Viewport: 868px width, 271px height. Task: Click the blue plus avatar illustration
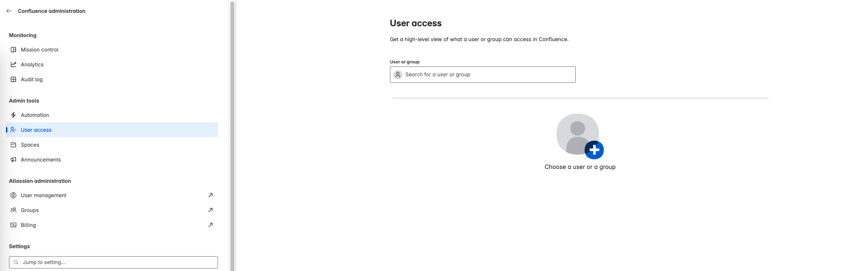580,136
